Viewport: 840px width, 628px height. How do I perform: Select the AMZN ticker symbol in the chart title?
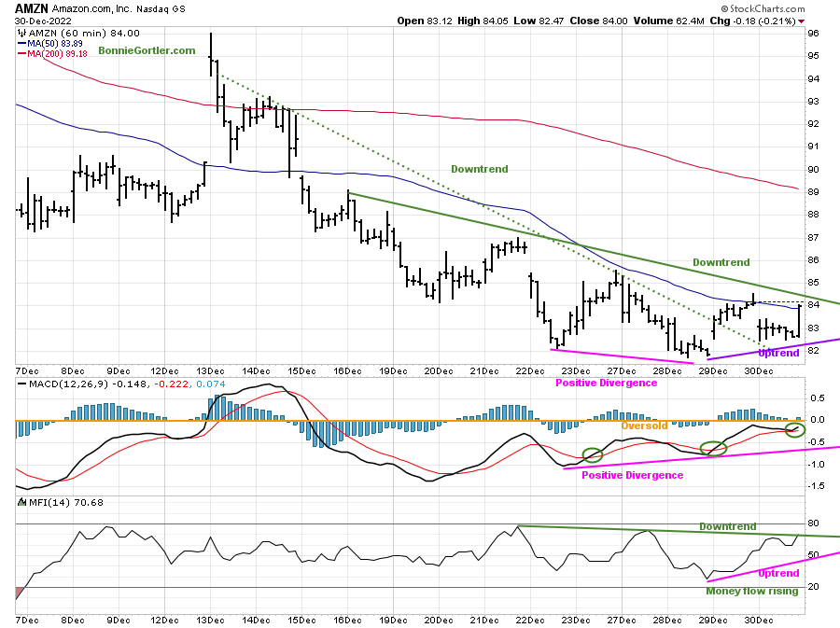(x=32, y=8)
